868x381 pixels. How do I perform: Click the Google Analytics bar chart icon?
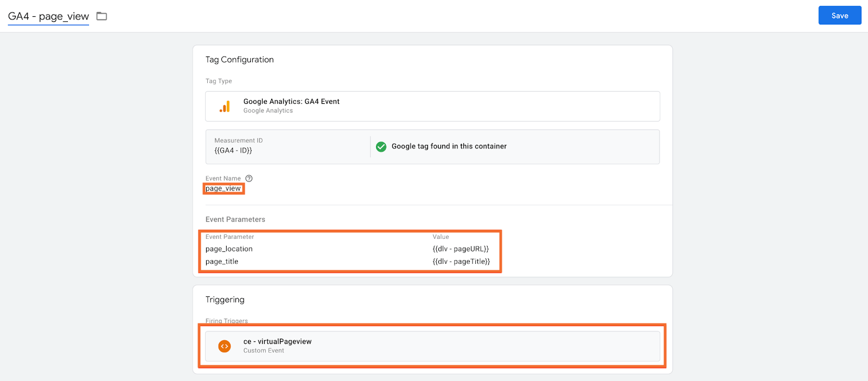pyautogui.click(x=225, y=106)
